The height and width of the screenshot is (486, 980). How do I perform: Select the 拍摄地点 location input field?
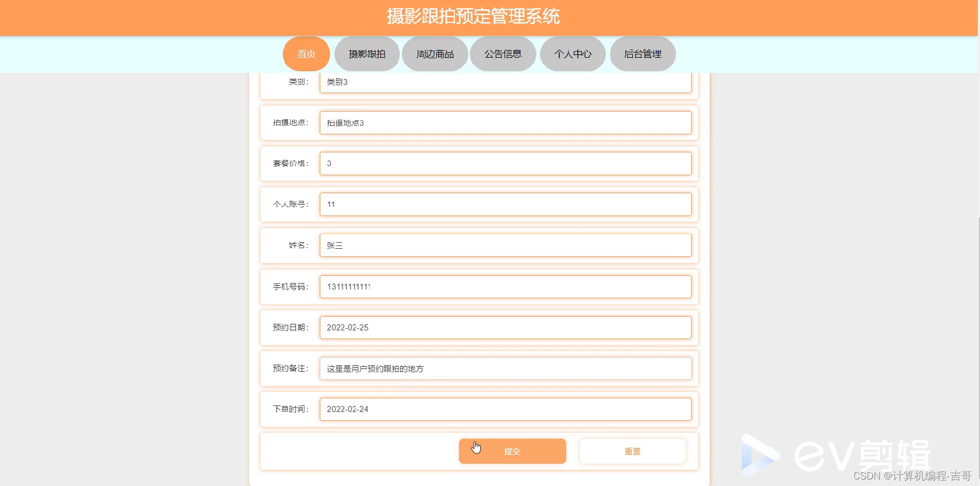[x=505, y=122]
